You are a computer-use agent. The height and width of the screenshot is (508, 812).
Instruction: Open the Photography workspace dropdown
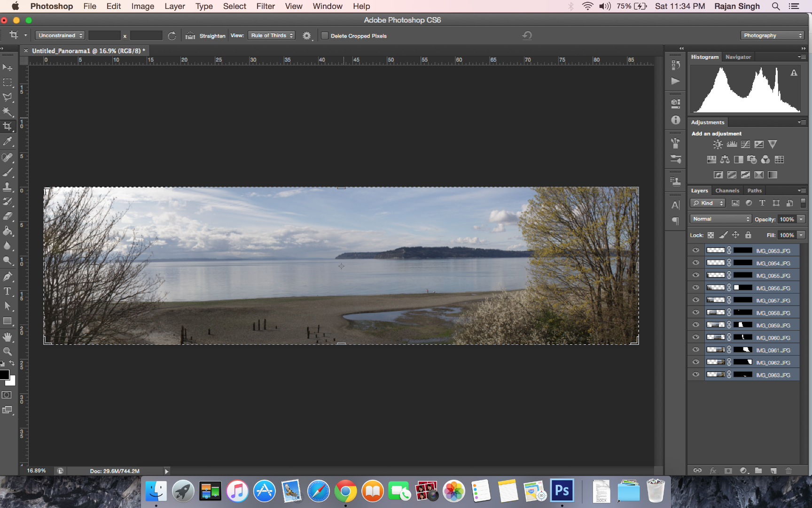(x=772, y=35)
